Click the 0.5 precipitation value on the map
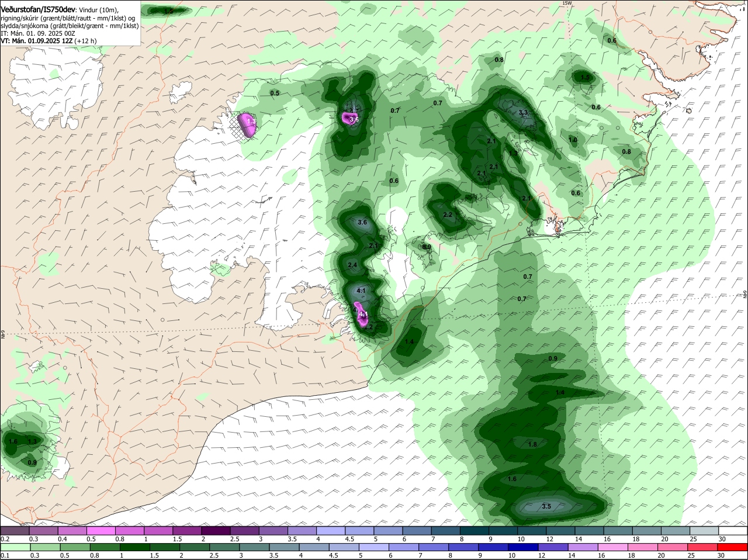Screen dimensions: 748x560 tap(275, 93)
